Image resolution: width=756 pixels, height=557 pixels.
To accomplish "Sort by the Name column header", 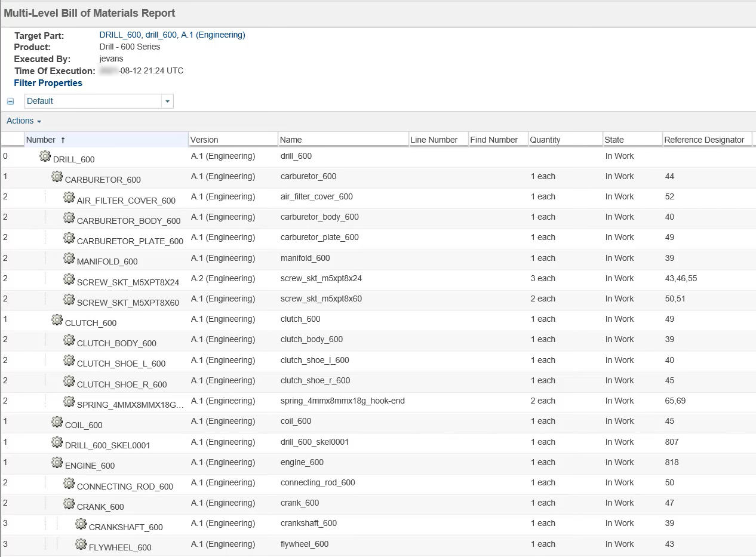I will (343, 140).
